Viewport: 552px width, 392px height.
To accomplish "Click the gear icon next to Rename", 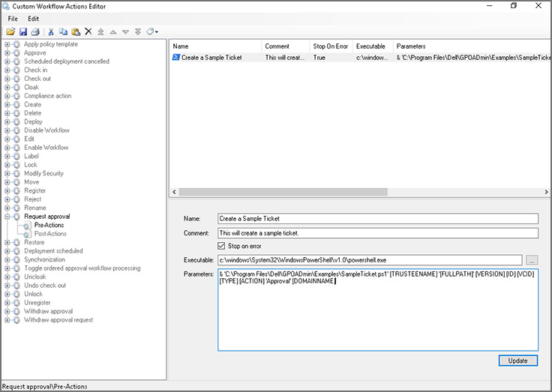I will (x=16, y=208).
